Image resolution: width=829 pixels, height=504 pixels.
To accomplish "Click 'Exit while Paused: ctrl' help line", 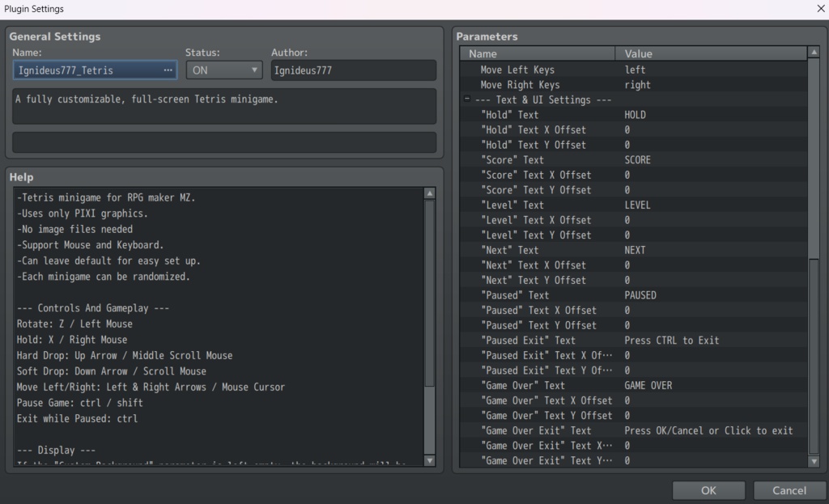I will tap(77, 418).
